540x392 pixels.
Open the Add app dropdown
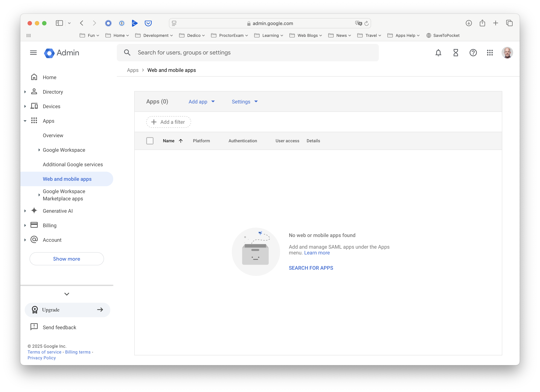202,102
